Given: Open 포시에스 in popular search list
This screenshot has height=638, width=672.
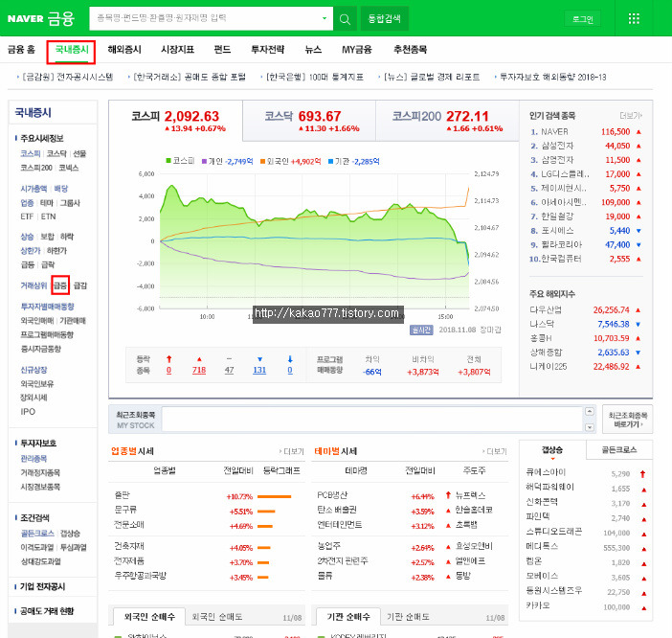Looking at the screenshot, I should [x=557, y=231].
